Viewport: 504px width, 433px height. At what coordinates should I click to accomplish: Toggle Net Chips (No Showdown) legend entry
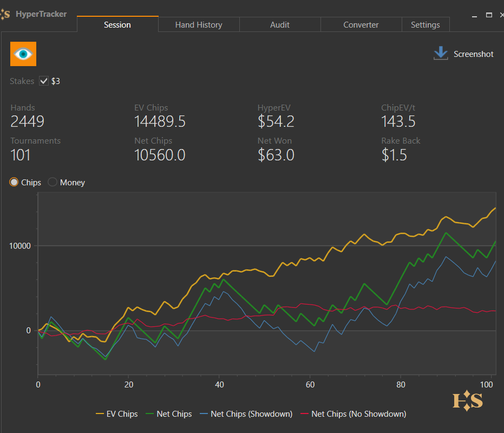click(x=354, y=413)
